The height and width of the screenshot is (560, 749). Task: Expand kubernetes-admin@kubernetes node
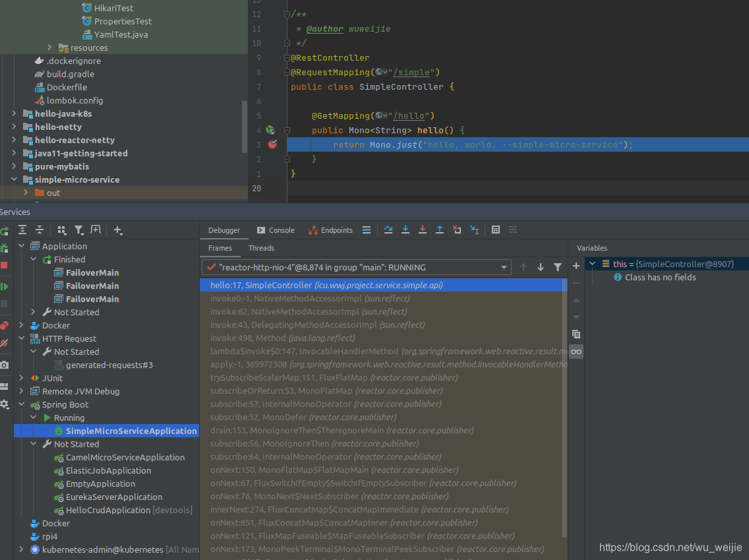click(x=22, y=549)
